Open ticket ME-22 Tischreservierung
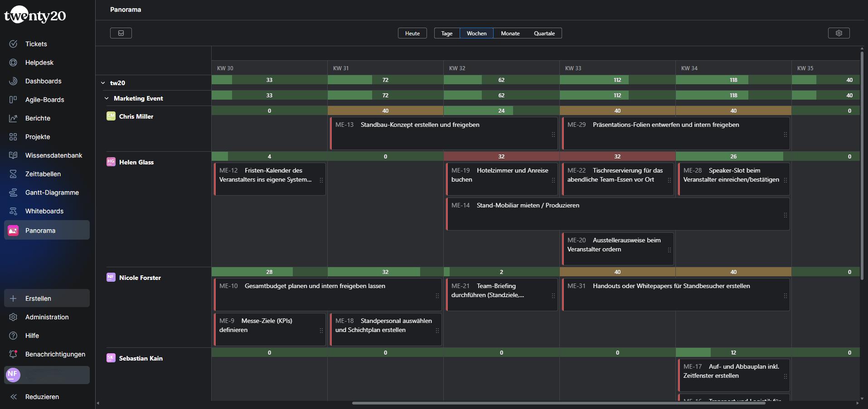 pyautogui.click(x=617, y=179)
